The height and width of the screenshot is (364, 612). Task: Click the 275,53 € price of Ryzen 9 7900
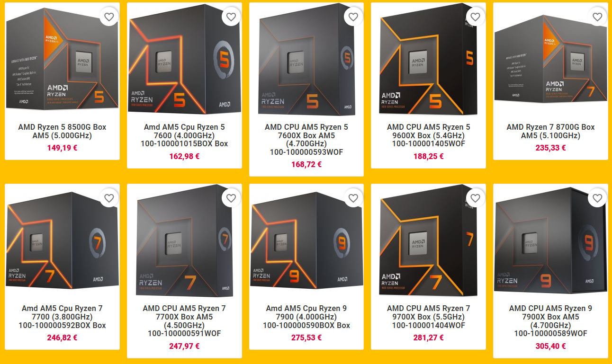306,337
